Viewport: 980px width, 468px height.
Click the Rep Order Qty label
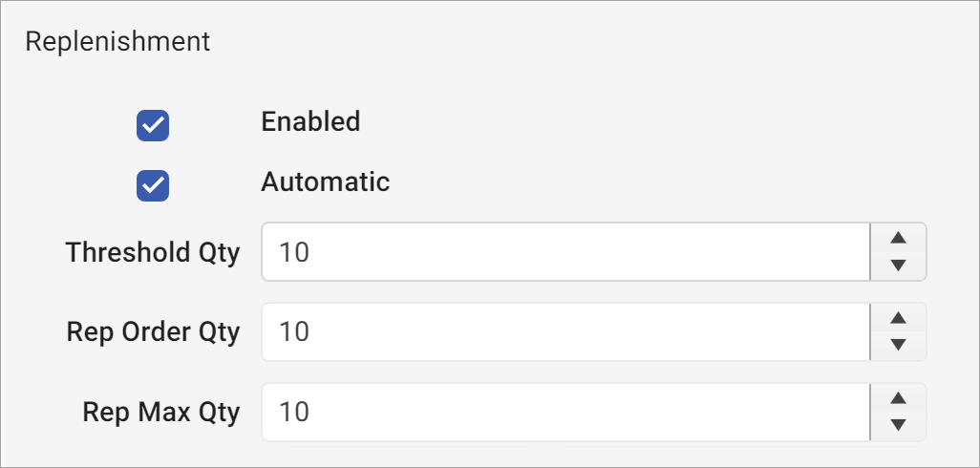pos(153,332)
